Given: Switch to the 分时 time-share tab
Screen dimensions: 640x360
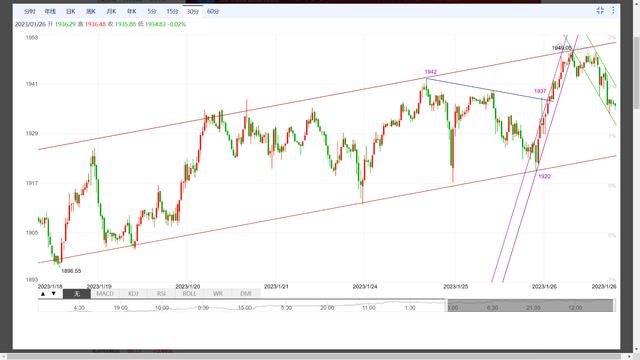Looking at the screenshot, I should (30, 11).
